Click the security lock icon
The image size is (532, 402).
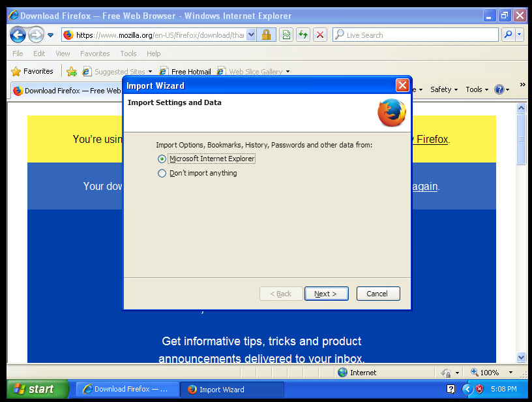(x=266, y=35)
